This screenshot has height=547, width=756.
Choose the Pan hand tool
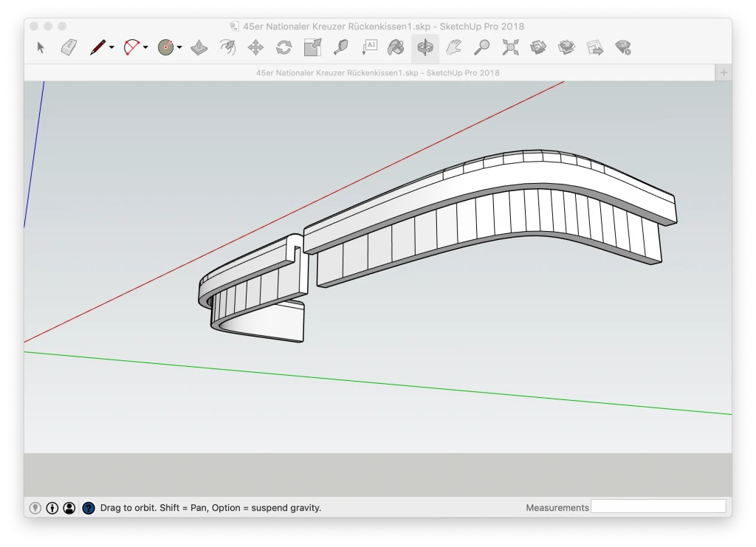click(453, 48)
